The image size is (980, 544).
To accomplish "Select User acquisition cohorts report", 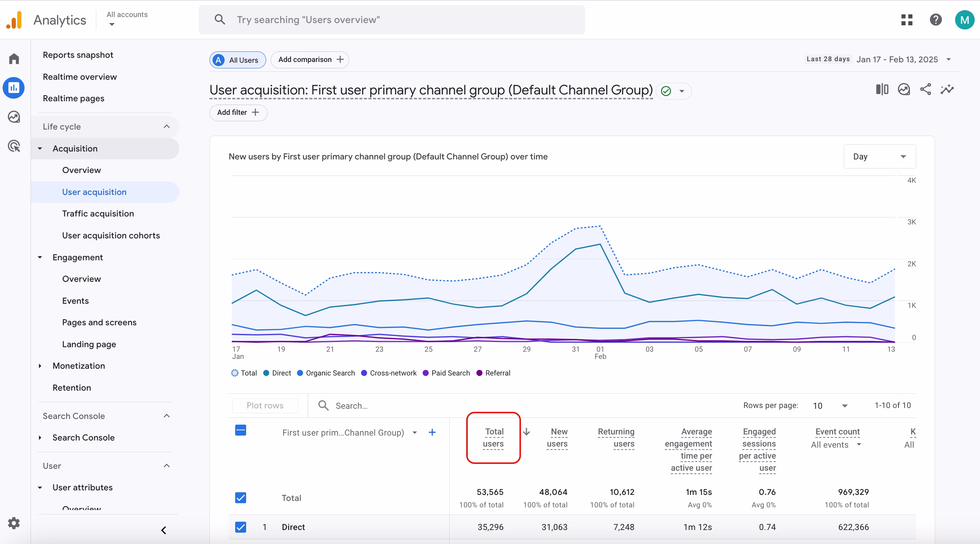I will tap(111, 235).
